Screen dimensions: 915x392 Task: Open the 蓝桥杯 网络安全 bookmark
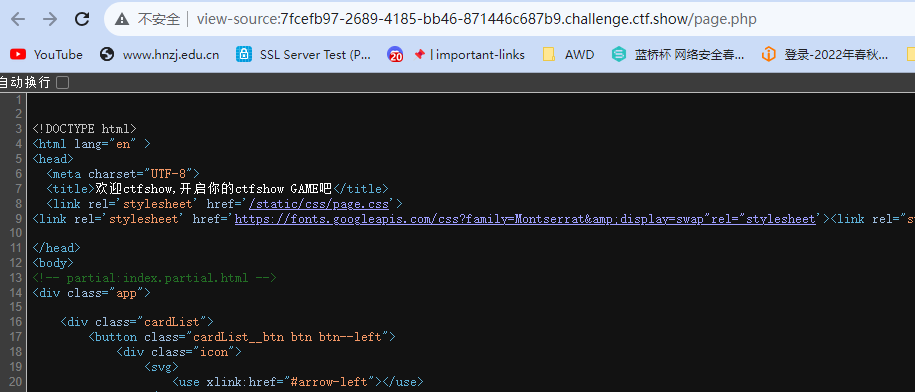coord(678,54)
